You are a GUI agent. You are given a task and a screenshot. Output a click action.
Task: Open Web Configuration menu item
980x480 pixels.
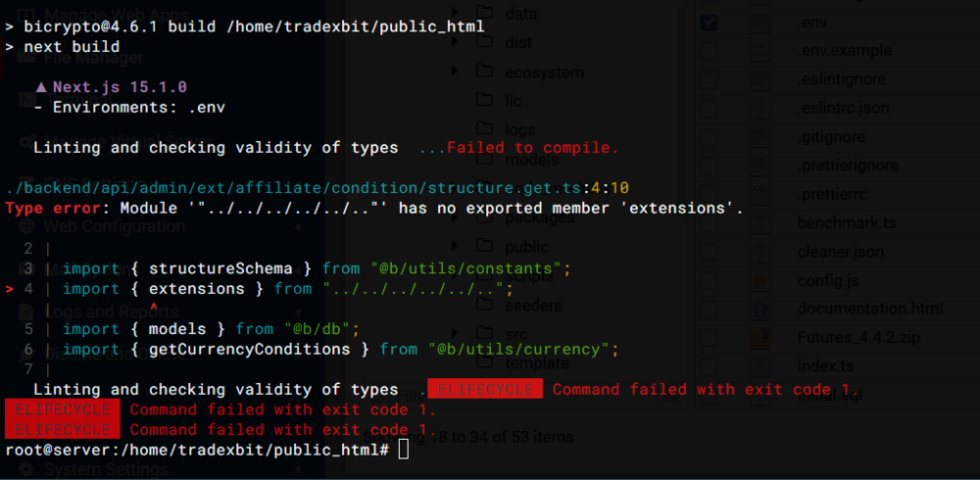tap(114, 225)
